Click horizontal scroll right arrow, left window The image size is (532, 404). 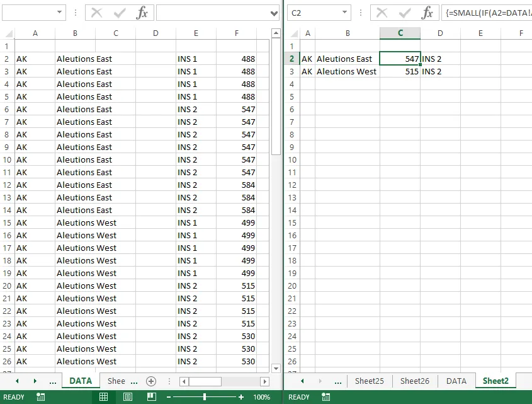click(265, 381)
